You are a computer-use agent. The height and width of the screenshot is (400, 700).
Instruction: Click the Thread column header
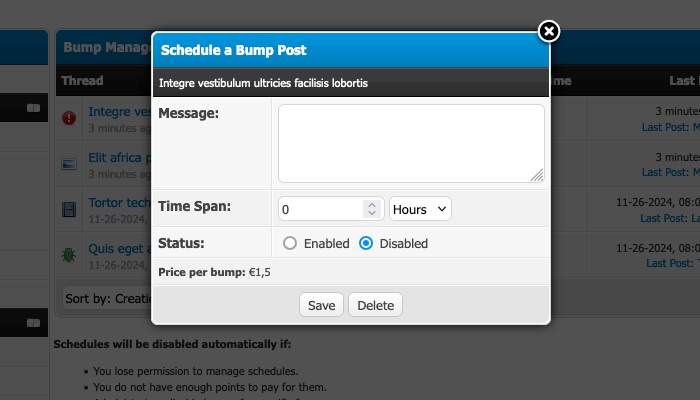coord(82,81)
